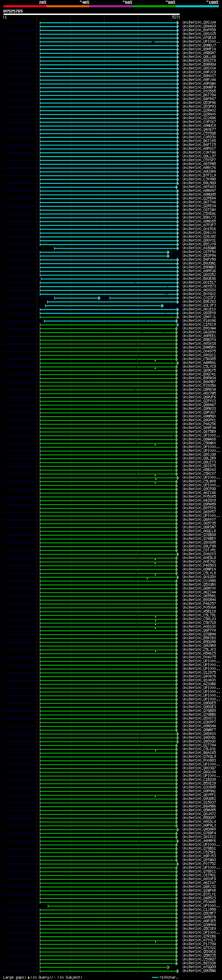
Task: Select label UniRef100_P16096
Action: [x=199, y=321]
